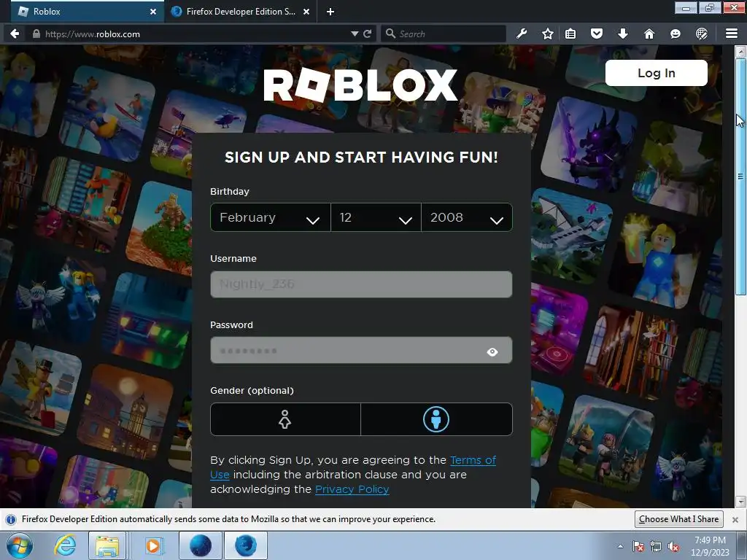The image size is (747, 560).
Task: Reload the current page
Action: pos(368,34)
